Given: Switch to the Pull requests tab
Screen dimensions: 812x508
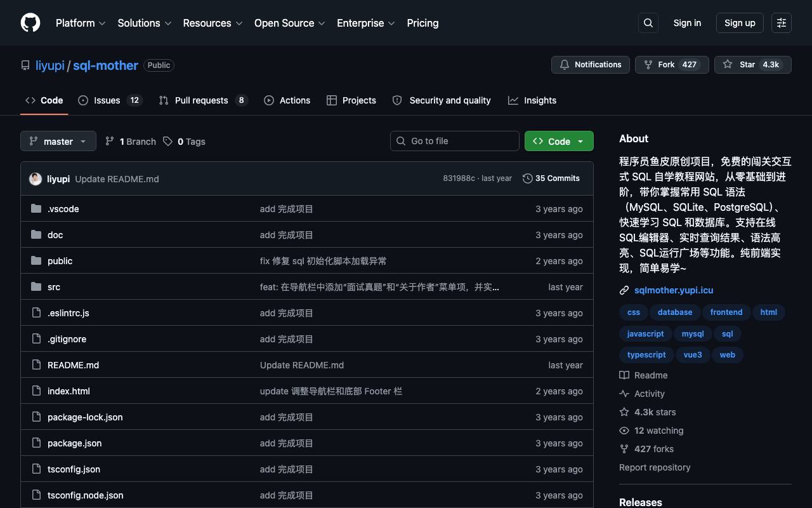Looking at the screenshot, I should (202, 100).
